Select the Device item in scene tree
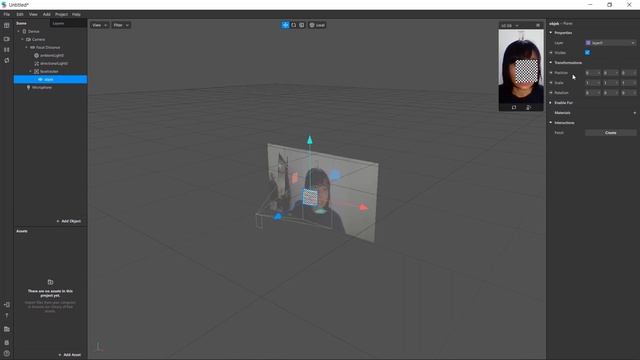 point(34,31)
